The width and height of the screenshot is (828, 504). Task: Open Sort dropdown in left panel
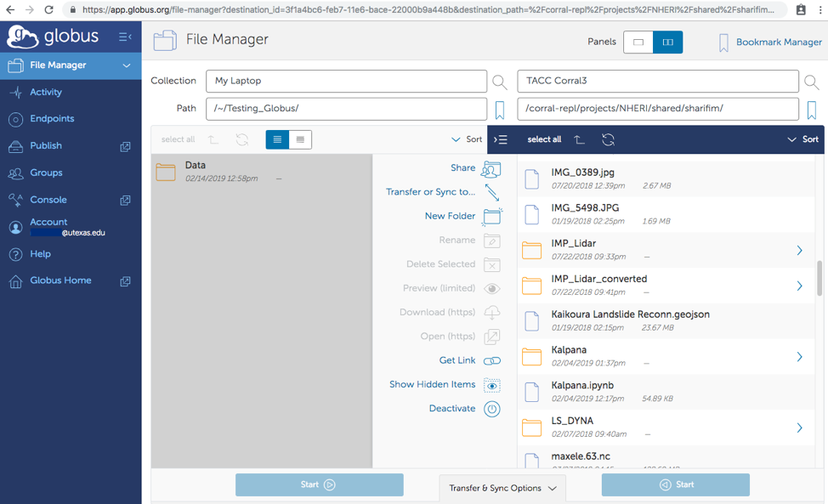tap(467, 139)
